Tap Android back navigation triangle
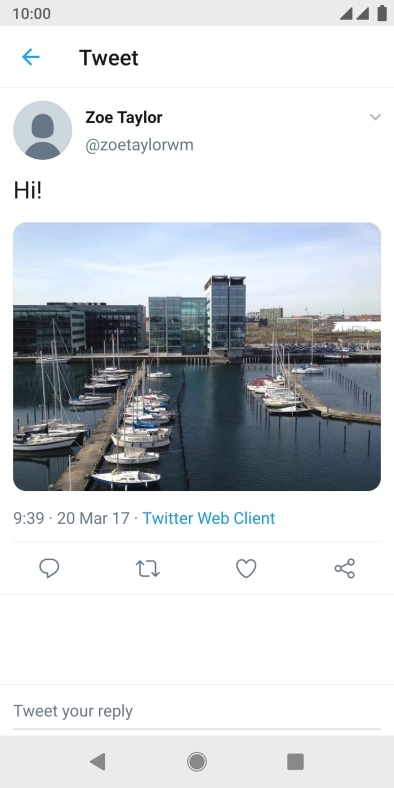The image size is (394, 788). point(98,762)
